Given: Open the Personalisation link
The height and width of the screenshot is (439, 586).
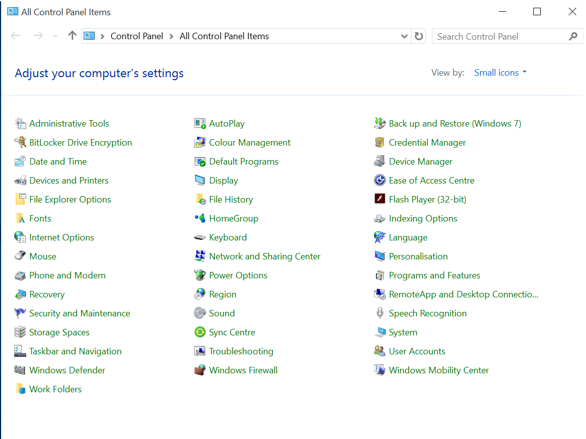Looking at the screenshot, I should pyautogui.click(x=418, y=256).
